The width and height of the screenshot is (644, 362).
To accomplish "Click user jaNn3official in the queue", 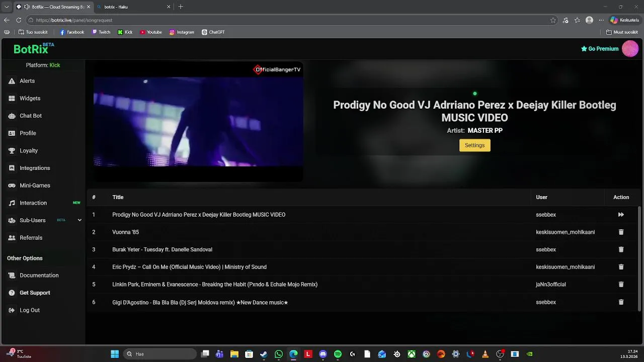I will tap(550, 285).
